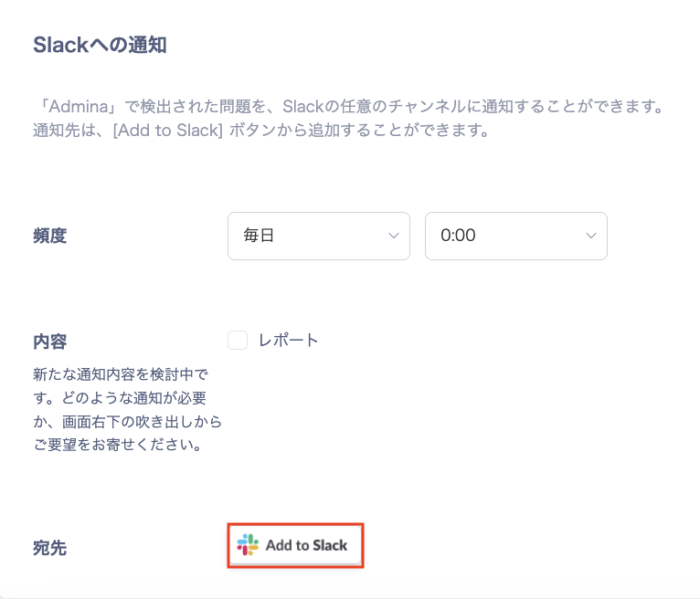Open the 0:00 time dropdown
The width and height of the screenshot is (700, 599).
pos(515,236)
